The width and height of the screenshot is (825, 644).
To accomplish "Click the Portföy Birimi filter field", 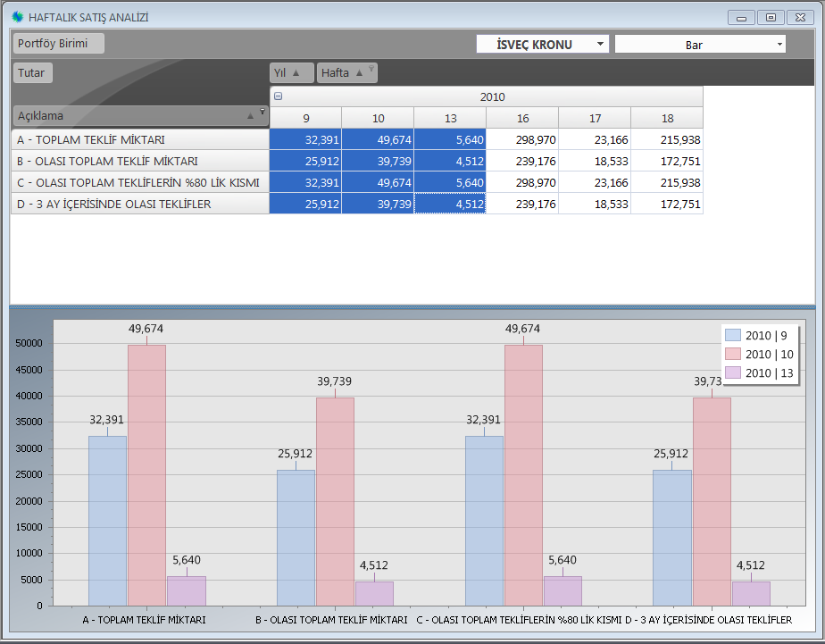I will tap(58, 44).
